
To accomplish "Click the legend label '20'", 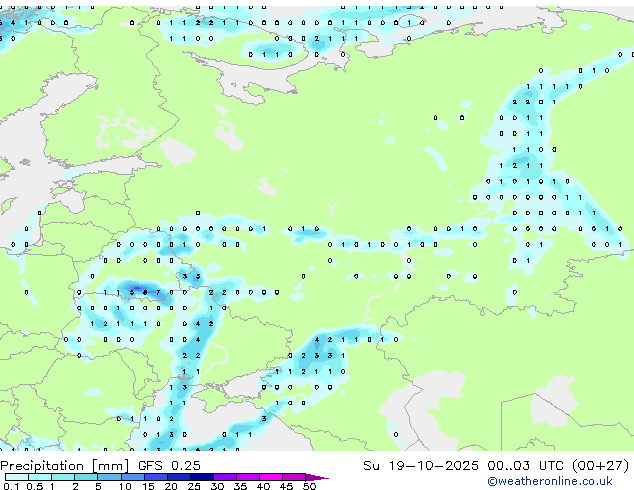I will coord(171,486).
